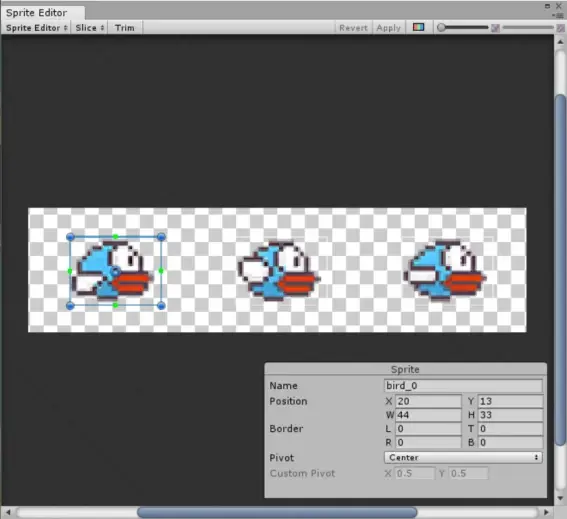The image size is (567, 519).
Task: Click the Border L field
Action: 429,429
